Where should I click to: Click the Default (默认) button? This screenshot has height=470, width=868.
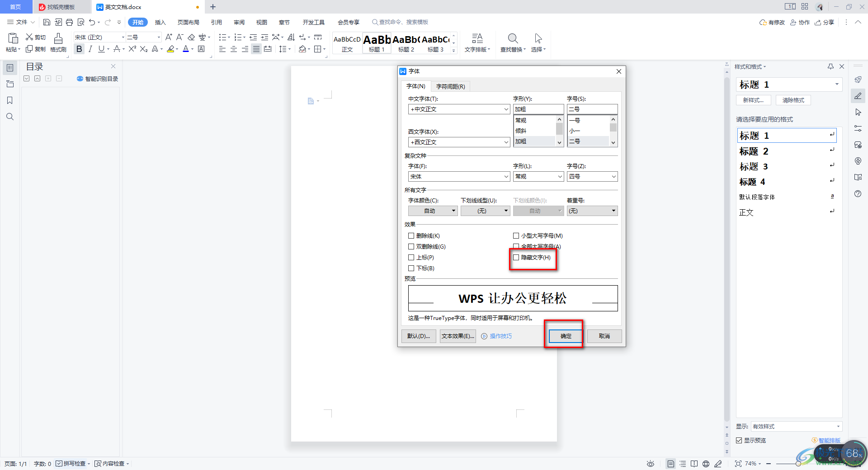tap(419, 336)
